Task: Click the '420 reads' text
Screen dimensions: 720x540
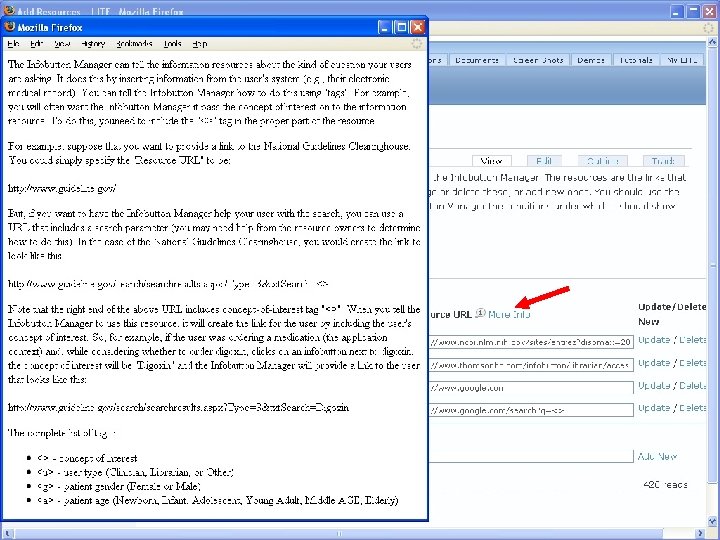Action: 665,484
